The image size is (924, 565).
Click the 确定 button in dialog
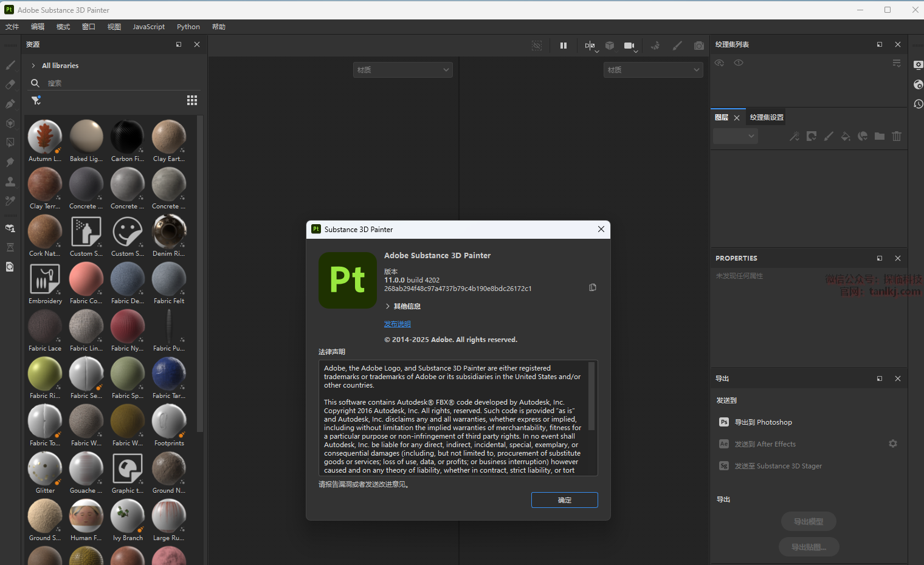564,500
